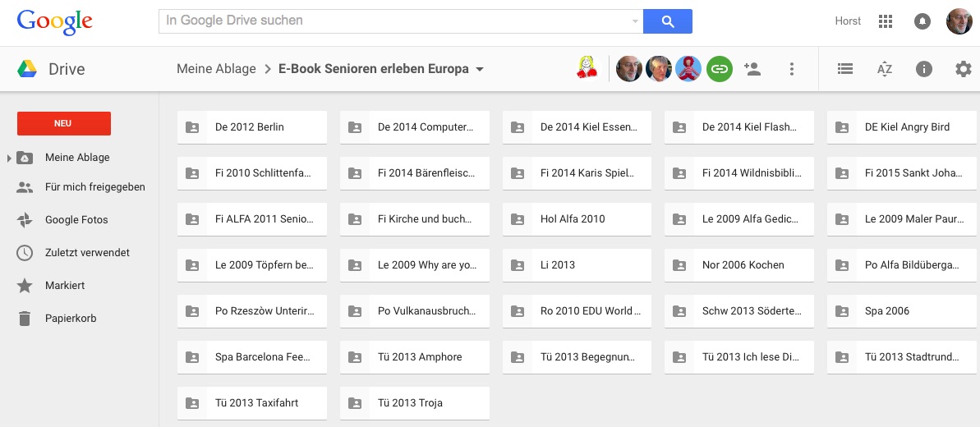980x427 pixels.
Task: Select the Tü 2013 Troja folder
Action: (415, 403)
